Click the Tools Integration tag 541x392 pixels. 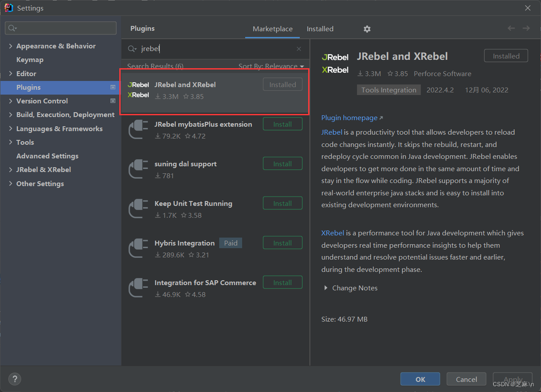(389, 90)
